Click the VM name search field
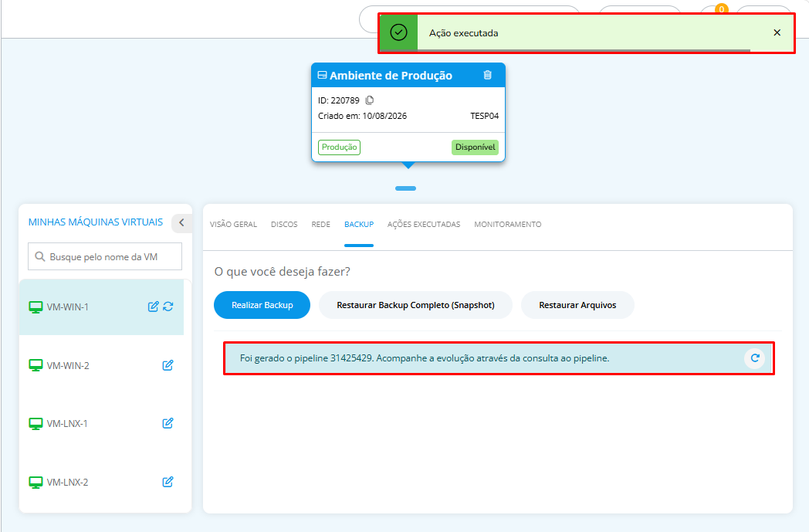The image size is (809, 532). pyautogui.click(x=105, y=256)
